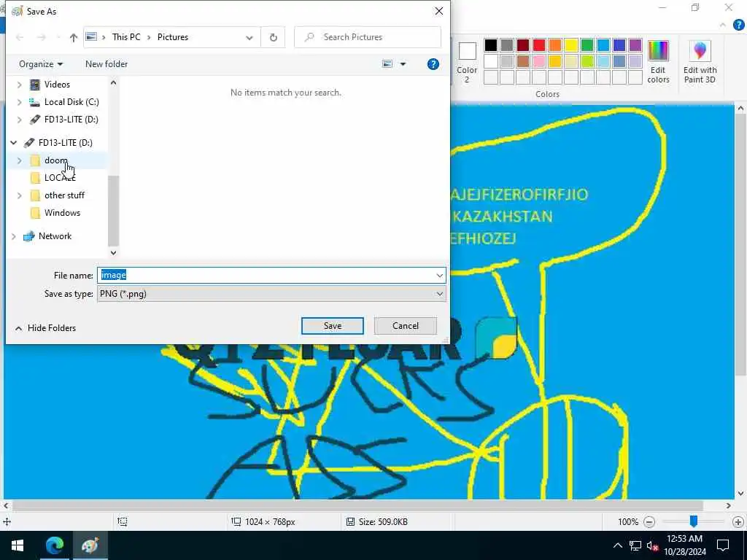747x560 pixels.
Task: Open view options dropdown arrow
Action: point(403,64)
